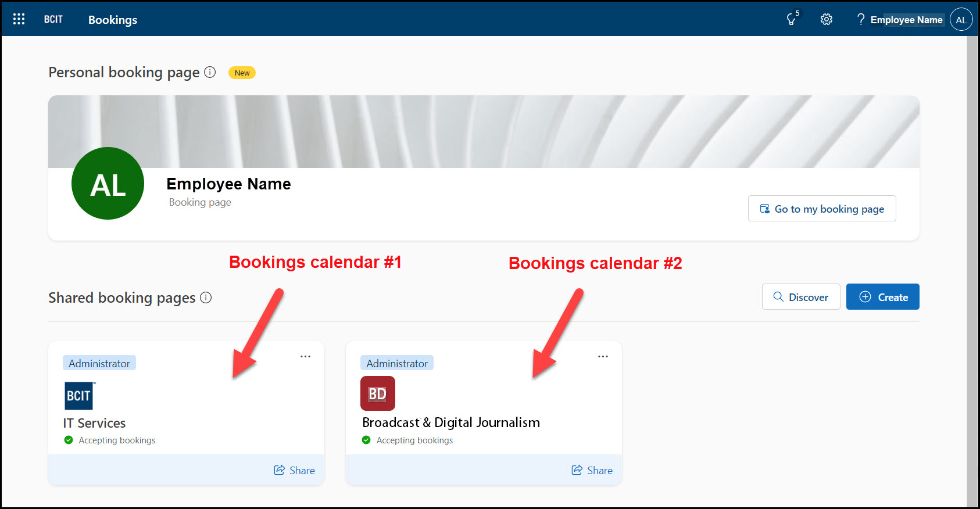Select the Bookings title in the header
980x509 pixels.
[x=112, y=19]
